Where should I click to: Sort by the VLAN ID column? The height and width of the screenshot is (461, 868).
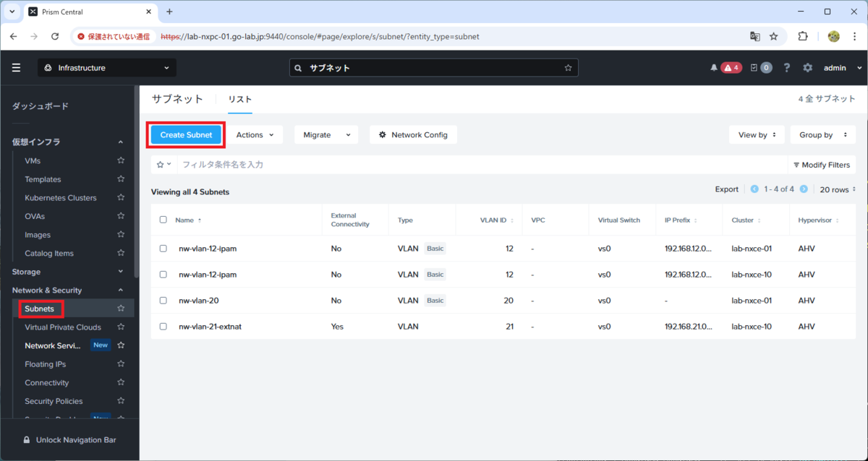pyautogui.click(x=498, y=220)
